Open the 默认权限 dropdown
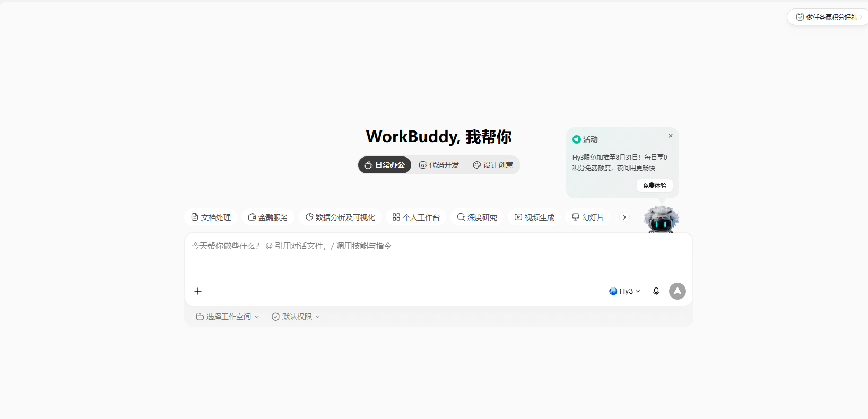The width and height of the screenshot is (868, 419). [x=296, y=317]
